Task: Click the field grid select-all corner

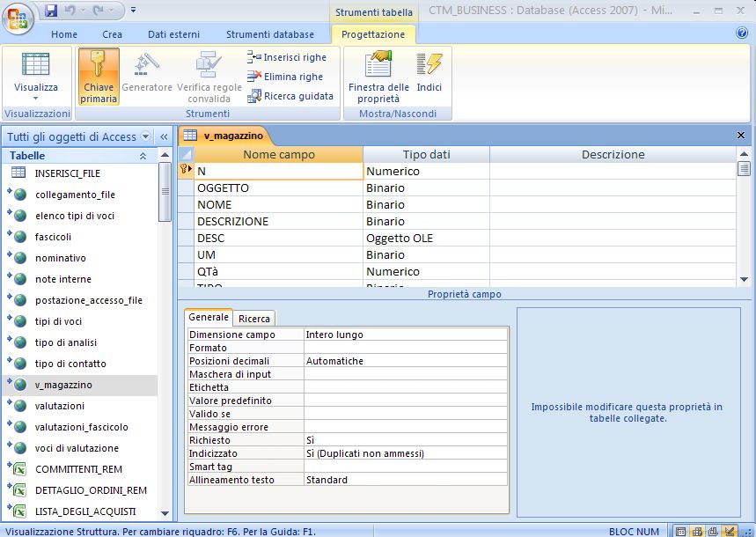Action: click(186, 154)
